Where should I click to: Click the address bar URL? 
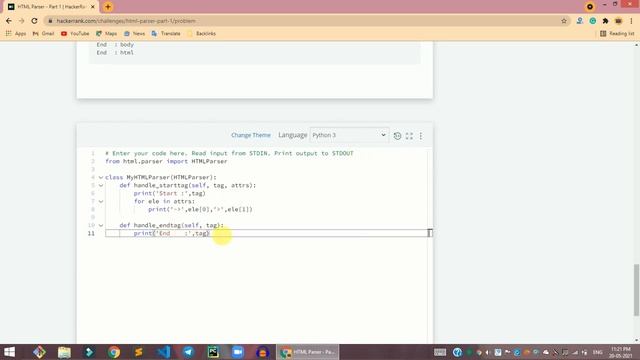point(126,21)
